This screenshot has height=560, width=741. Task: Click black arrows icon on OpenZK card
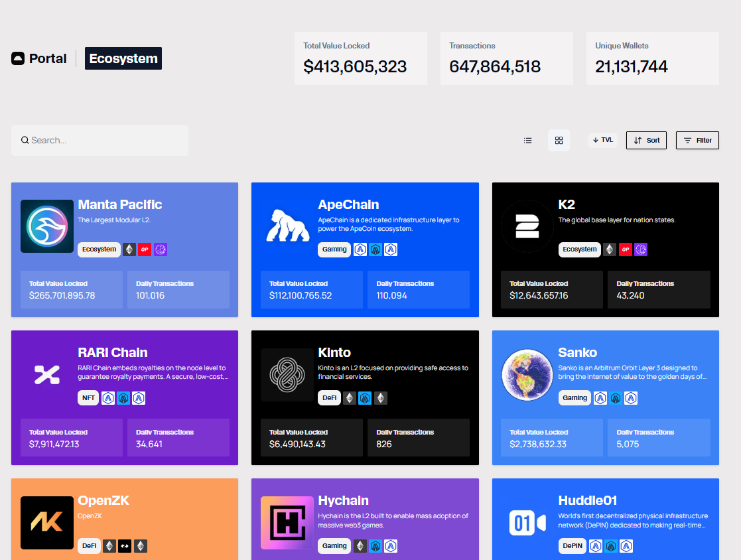tap(125, 546)
